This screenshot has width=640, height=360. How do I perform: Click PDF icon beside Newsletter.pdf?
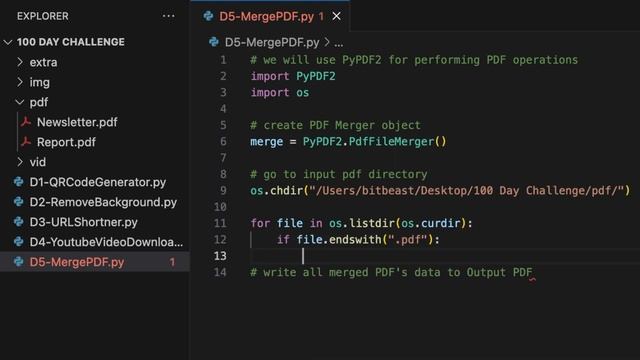tap(26, 122)
